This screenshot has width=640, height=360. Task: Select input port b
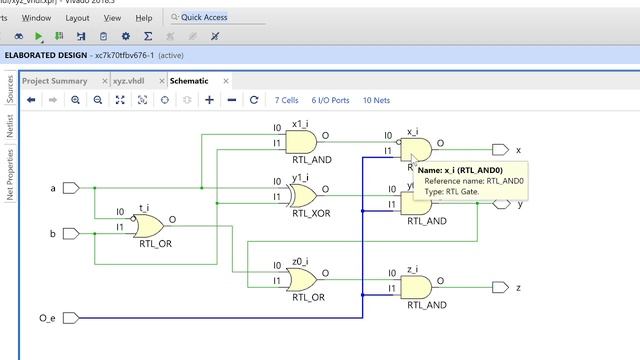71,234
